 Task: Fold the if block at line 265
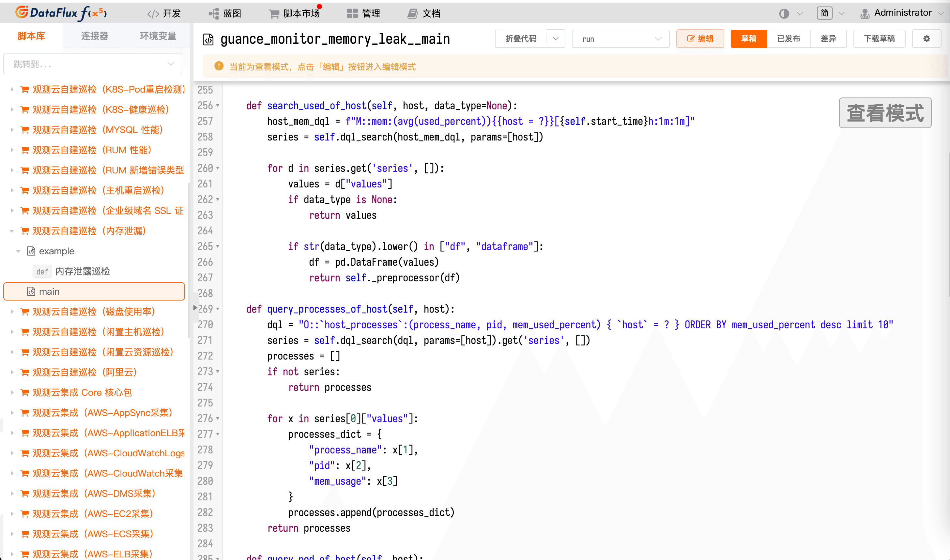tap(218, 246)
